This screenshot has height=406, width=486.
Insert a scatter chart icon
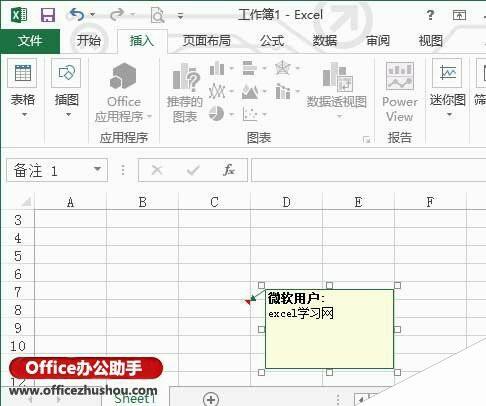point(250,114)
